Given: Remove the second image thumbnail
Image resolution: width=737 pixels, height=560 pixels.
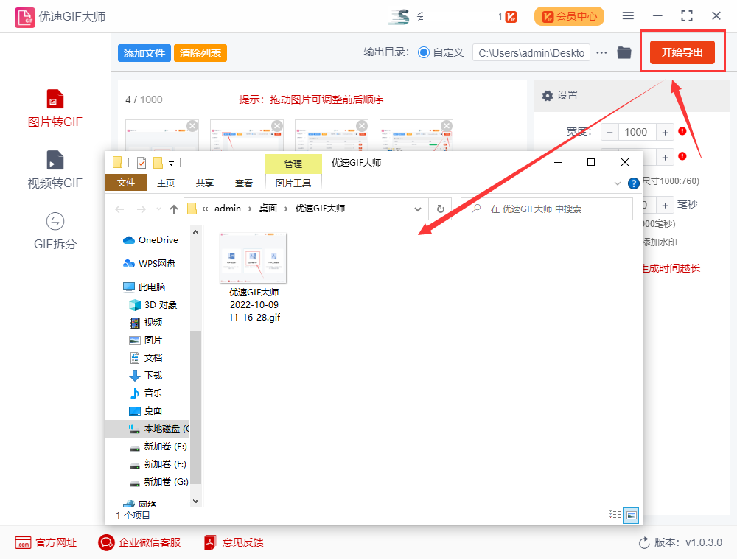Looking at the screenshot, I should tap(277, 126).
